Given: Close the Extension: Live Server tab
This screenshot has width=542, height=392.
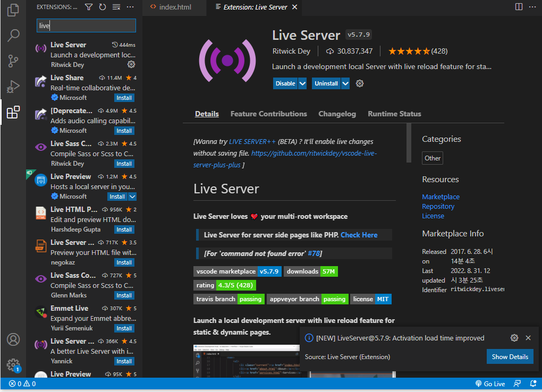Looking at the screenshot, I should click(294, 7).
